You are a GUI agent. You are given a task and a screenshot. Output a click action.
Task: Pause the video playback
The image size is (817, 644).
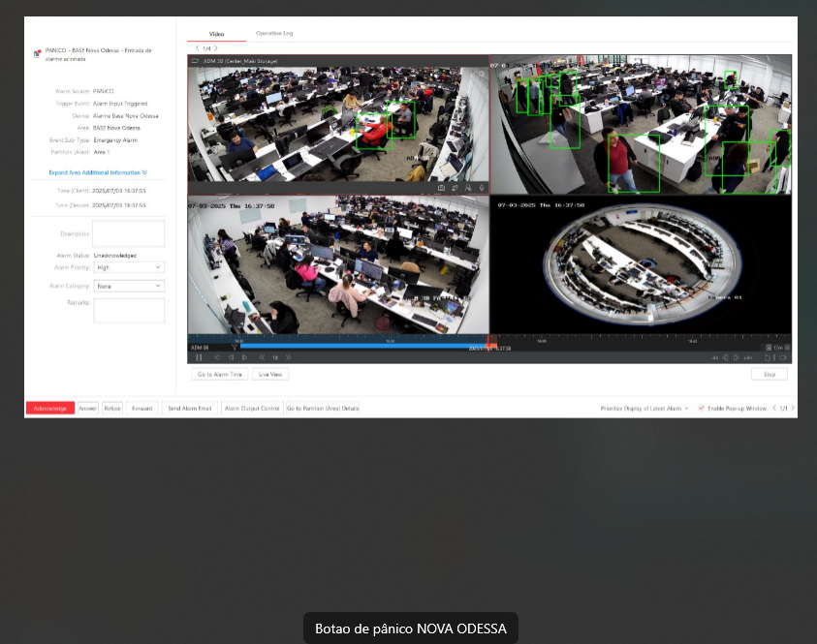click(199, 357)
